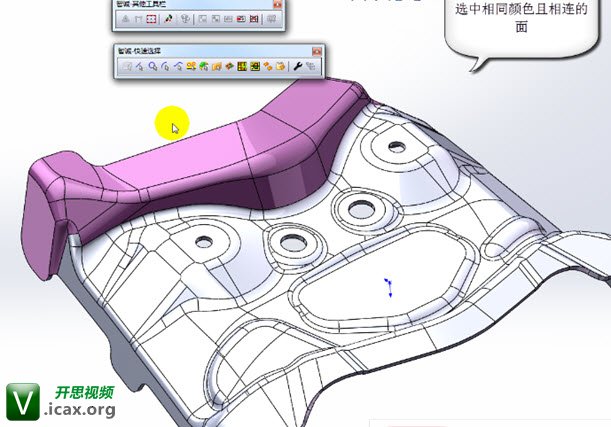Choose the straight line quick-select tool
Image resolution: width=611 pixels, height=427 pixels.
click(x=140, y=66)
